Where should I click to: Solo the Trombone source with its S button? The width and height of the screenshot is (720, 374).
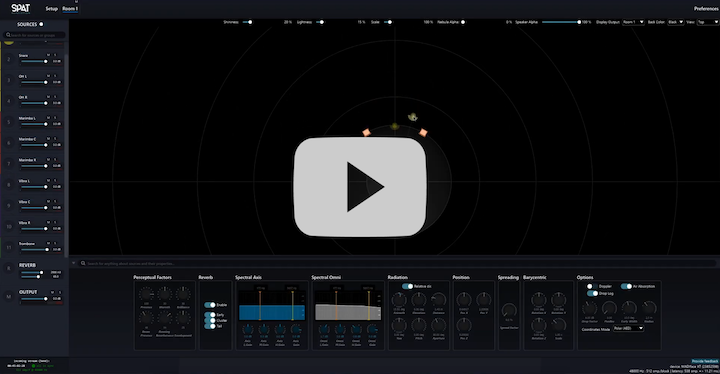coord(55,244)
